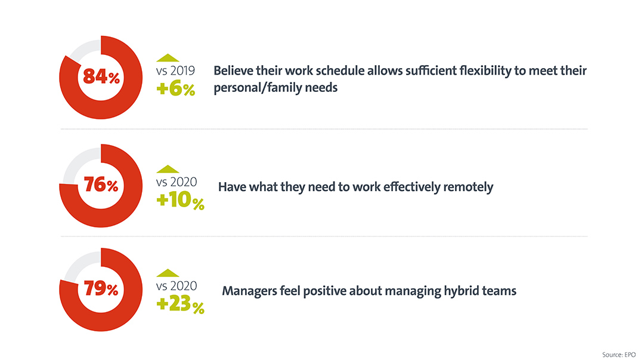Screen dimensions: 644x363
Task: Click the 76% label inside the donut
Action: [101, 186]
